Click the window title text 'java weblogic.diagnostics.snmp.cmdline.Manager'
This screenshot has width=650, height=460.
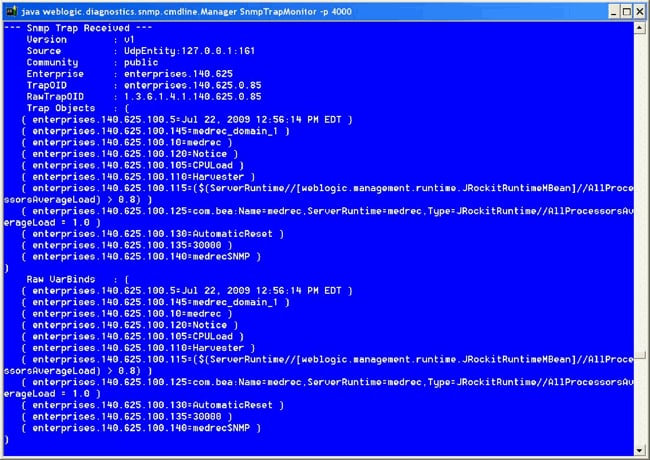(129, 12)
